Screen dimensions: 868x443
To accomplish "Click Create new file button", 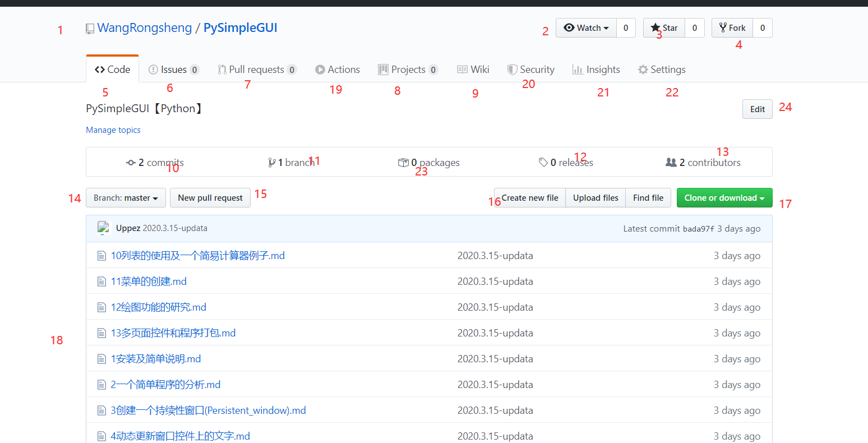I will click(530, 198).
